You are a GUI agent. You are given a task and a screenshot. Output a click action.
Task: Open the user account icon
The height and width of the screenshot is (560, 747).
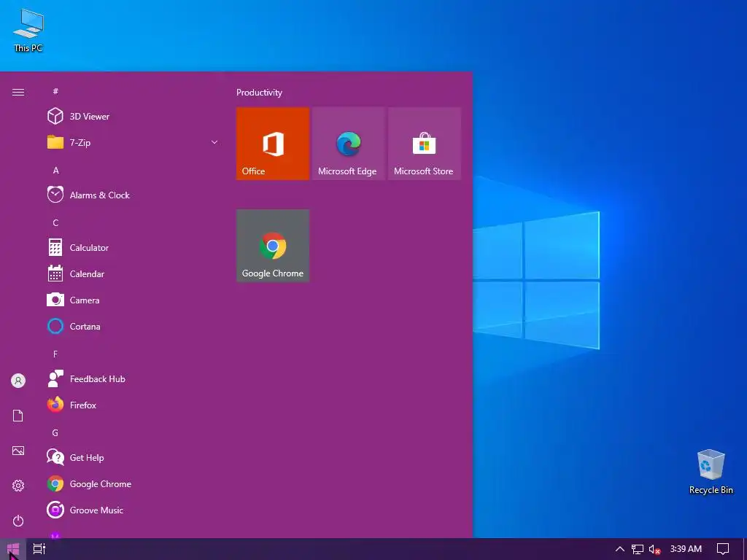(18, 381)
